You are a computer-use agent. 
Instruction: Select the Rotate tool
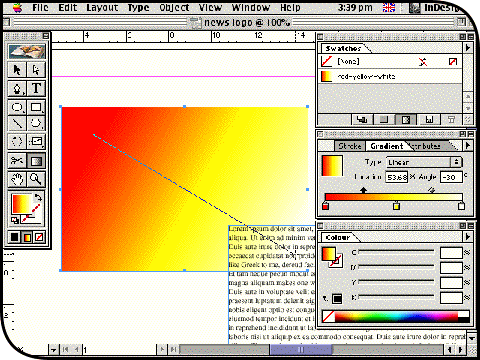(17, 141)
